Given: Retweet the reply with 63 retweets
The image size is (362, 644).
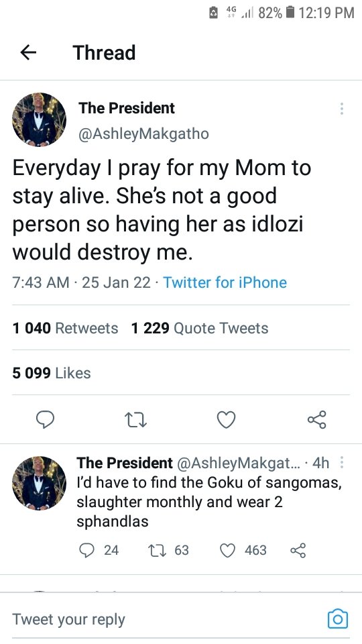Looking at the screenshot, I should tap(168, 550).
